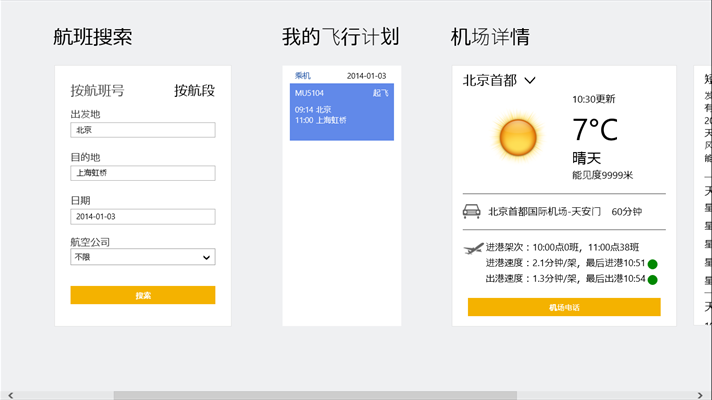Click the 北京首都国际机场-天安门 route text
712x400 pixels.
click(544, 212)
